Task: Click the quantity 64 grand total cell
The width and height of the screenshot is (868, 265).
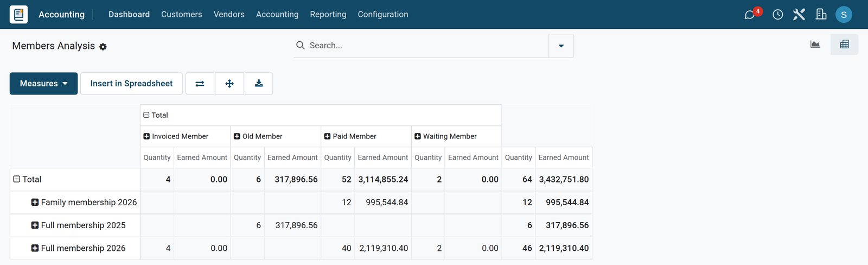Action: coord(519,179)
